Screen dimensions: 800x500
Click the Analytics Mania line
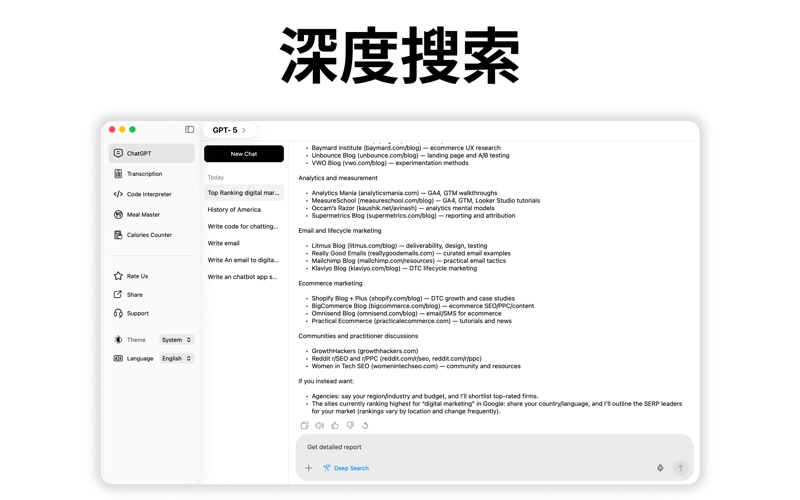[404, 193]
